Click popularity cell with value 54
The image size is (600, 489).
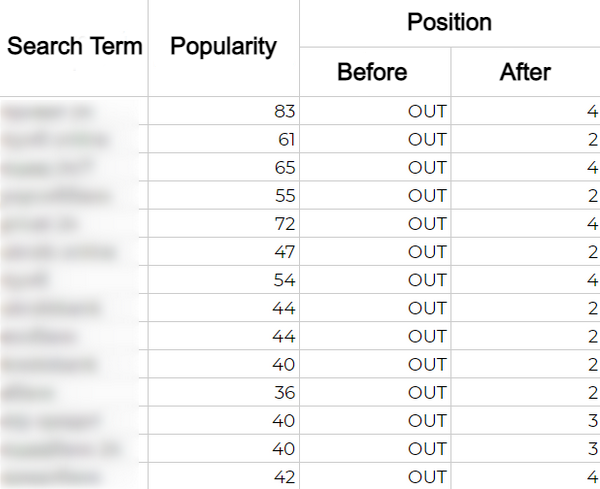pos(223,280)
